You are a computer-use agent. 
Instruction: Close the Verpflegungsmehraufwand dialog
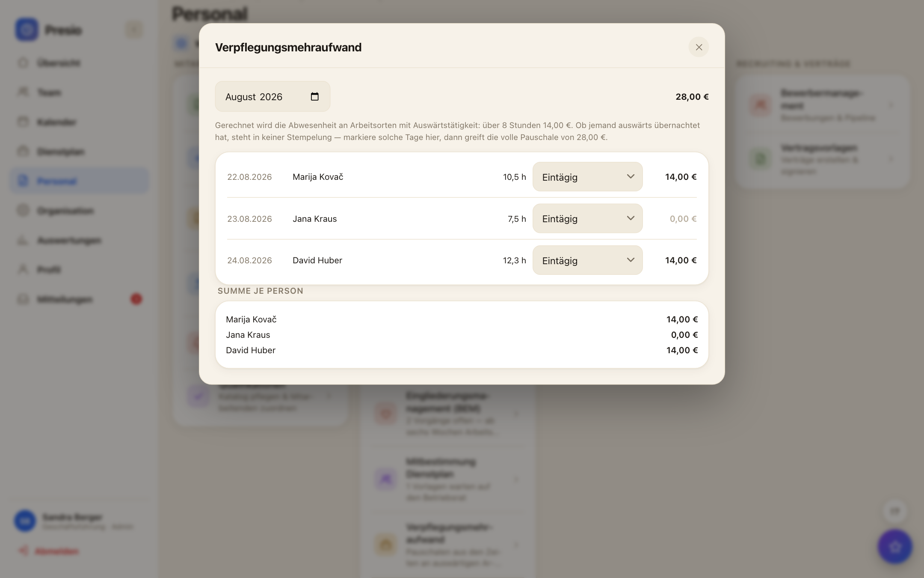699,47
